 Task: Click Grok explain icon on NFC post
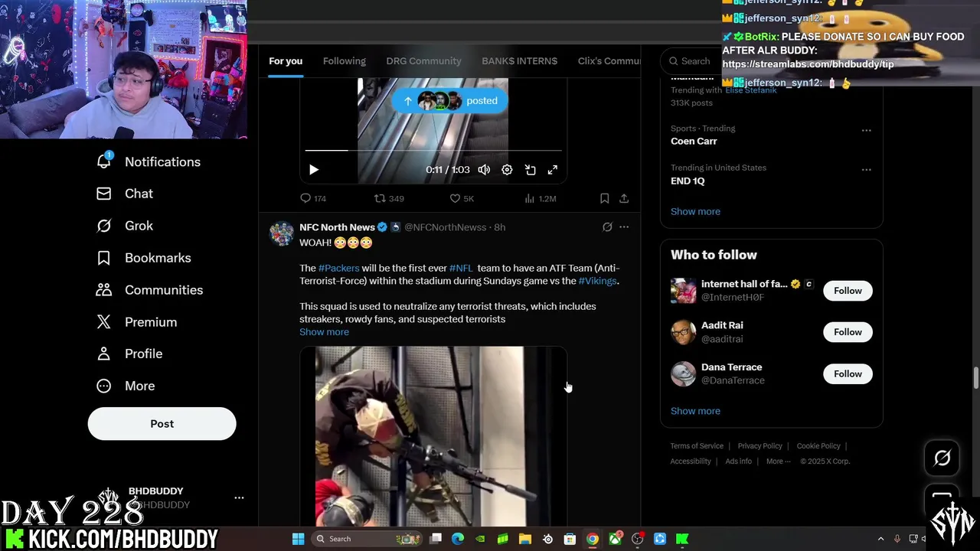pyautogui.click(x=607, y=227)
